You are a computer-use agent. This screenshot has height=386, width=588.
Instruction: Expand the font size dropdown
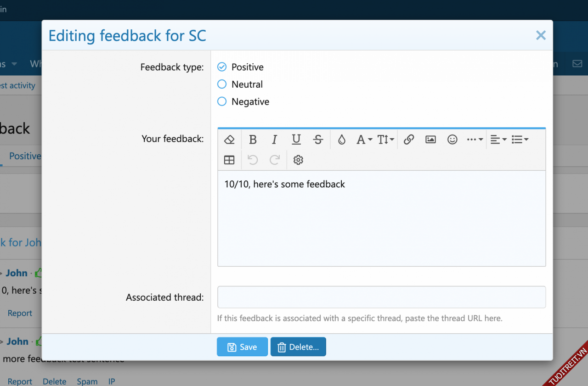tap(385, 140)
